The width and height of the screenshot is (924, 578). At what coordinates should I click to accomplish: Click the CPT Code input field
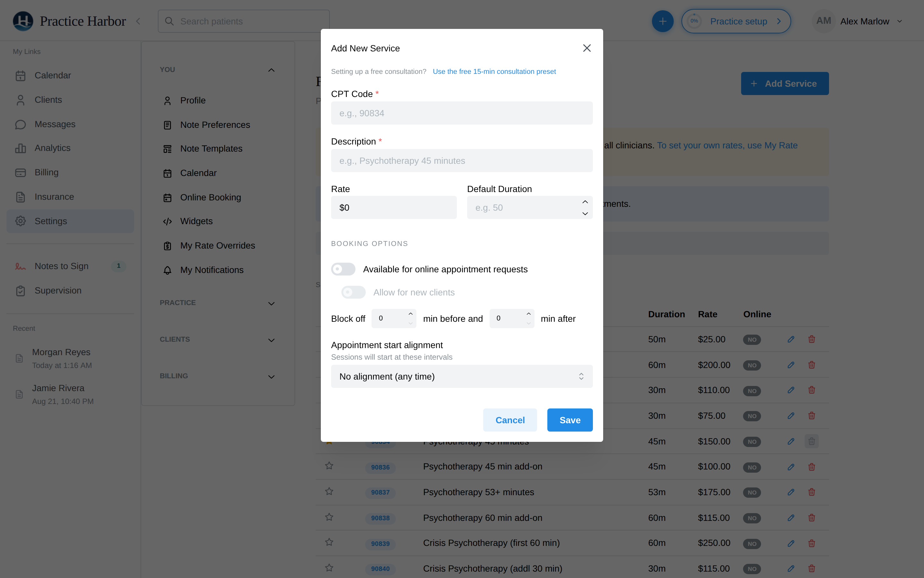[x=462, y=113]
